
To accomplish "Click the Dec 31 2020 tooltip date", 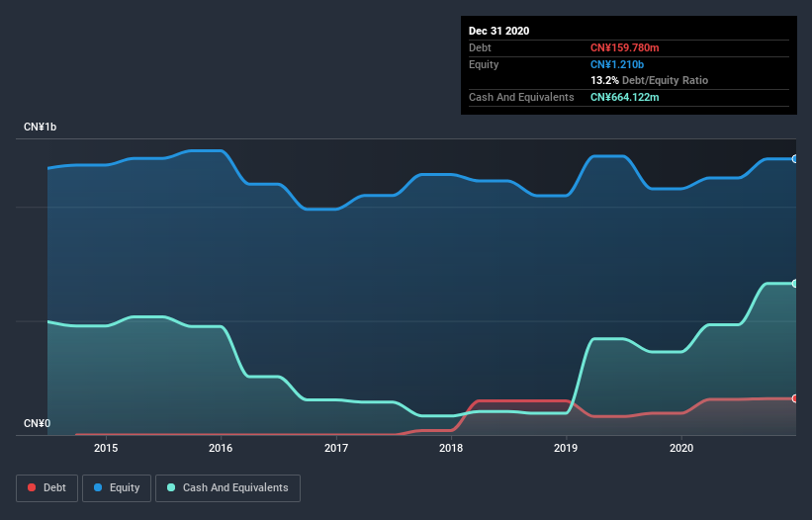I will point(498,31).
